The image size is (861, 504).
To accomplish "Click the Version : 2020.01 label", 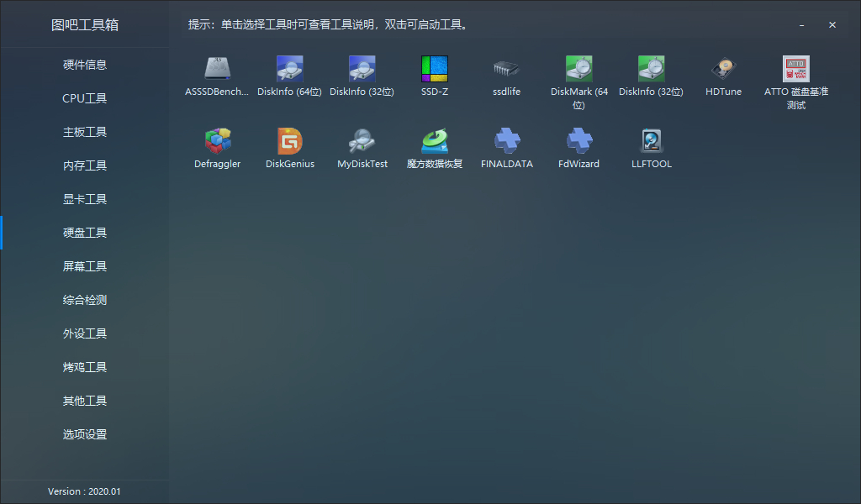I will 84,491.
